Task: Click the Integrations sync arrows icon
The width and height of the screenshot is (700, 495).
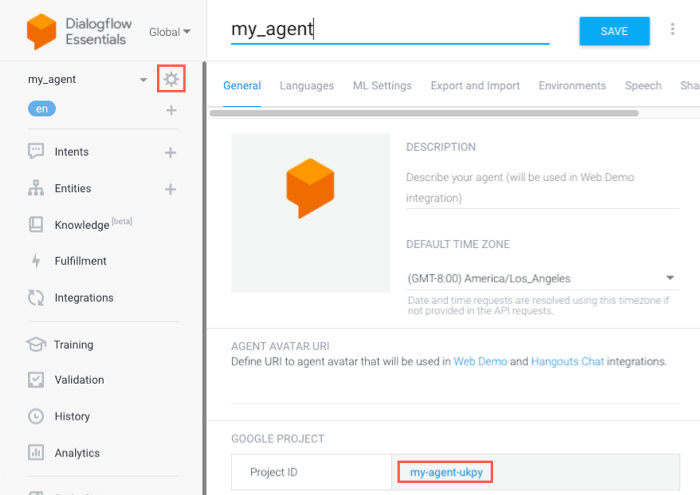Action: coord(36,297)
